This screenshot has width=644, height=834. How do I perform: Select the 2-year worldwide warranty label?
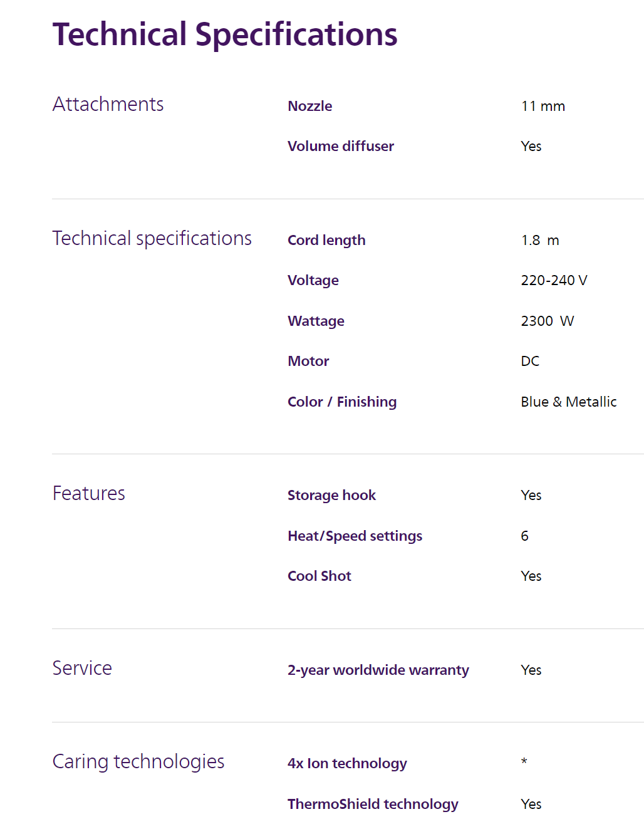pos(378,670)
